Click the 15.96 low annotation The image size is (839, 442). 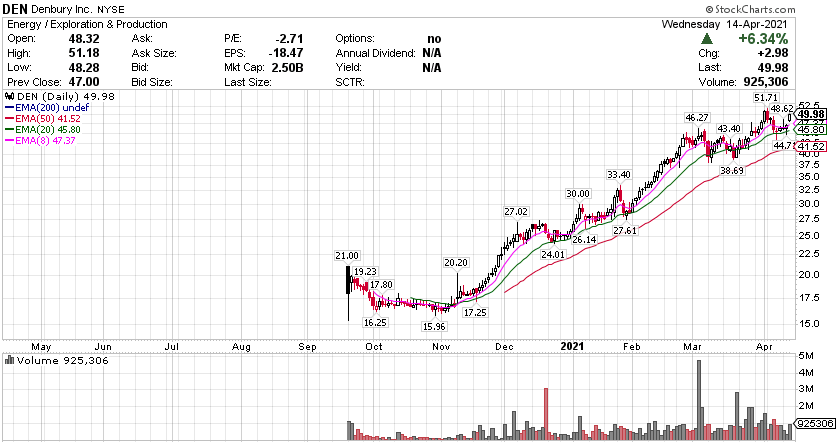coord(434,326)
